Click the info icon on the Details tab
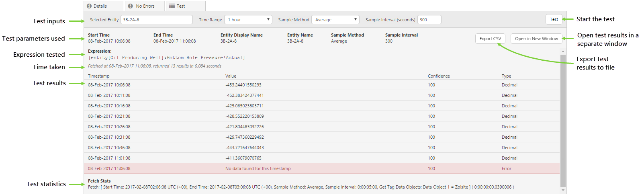The image size is (644, 195). pyautogui.click(x=89, y=6)
